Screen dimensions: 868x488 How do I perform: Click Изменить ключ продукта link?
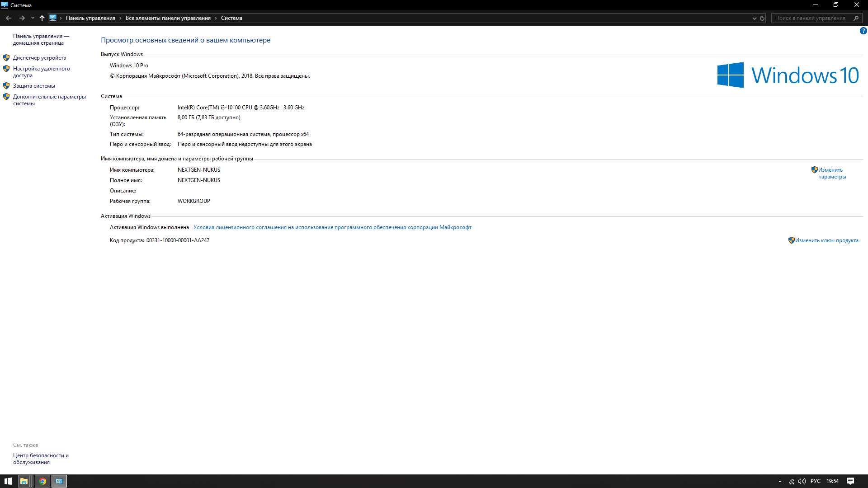[826, 240]
